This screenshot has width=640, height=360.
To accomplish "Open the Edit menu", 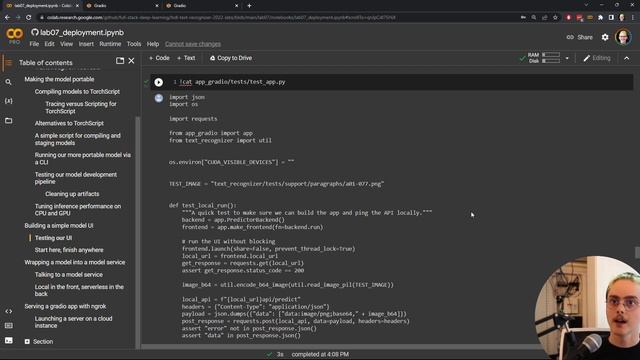I will coord(49,44).
